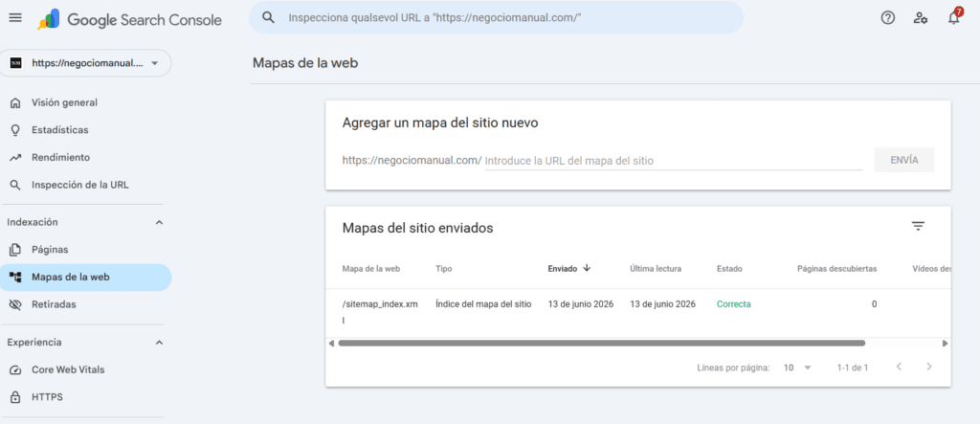Click the pages icon beside Páginas
This screenshot has height=424, width=980.
coord(16,250)
